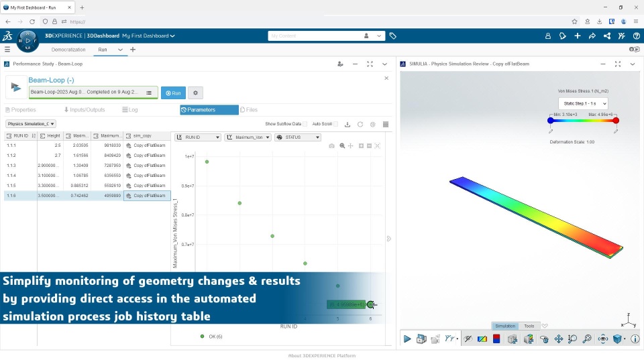Image resolution: width=644 pixels, height=362 pixels.
Task: Toggle the OK (6) legend entry
Action: pos(211,337)
